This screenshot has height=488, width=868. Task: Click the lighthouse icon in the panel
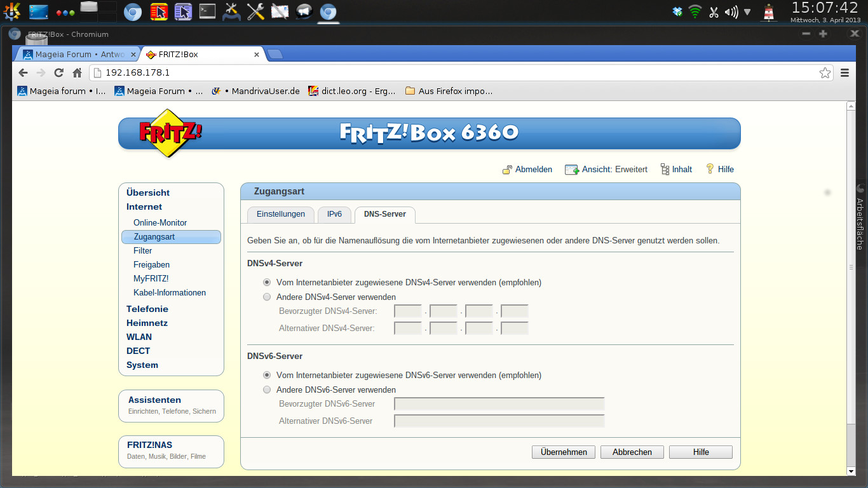(770, 12)
